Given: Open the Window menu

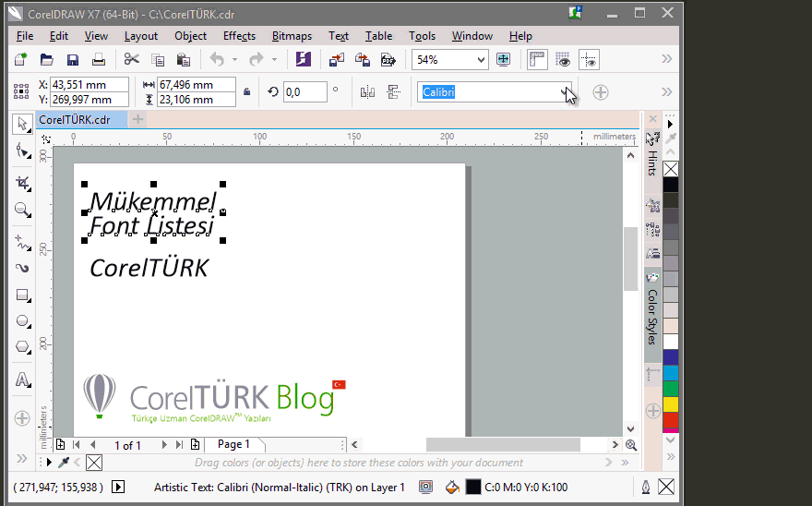Looking at the screenshot, I should click(x=472, y=36).
